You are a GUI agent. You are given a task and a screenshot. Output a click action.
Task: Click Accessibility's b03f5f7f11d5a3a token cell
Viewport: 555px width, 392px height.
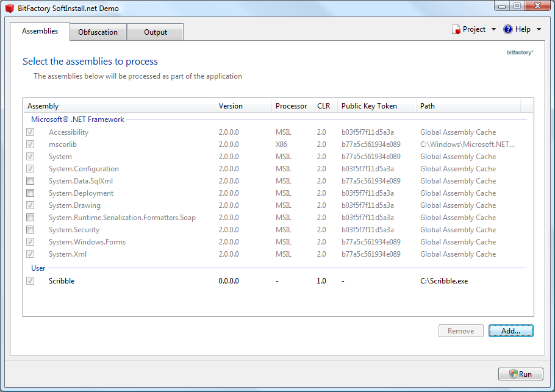(367, 132)
